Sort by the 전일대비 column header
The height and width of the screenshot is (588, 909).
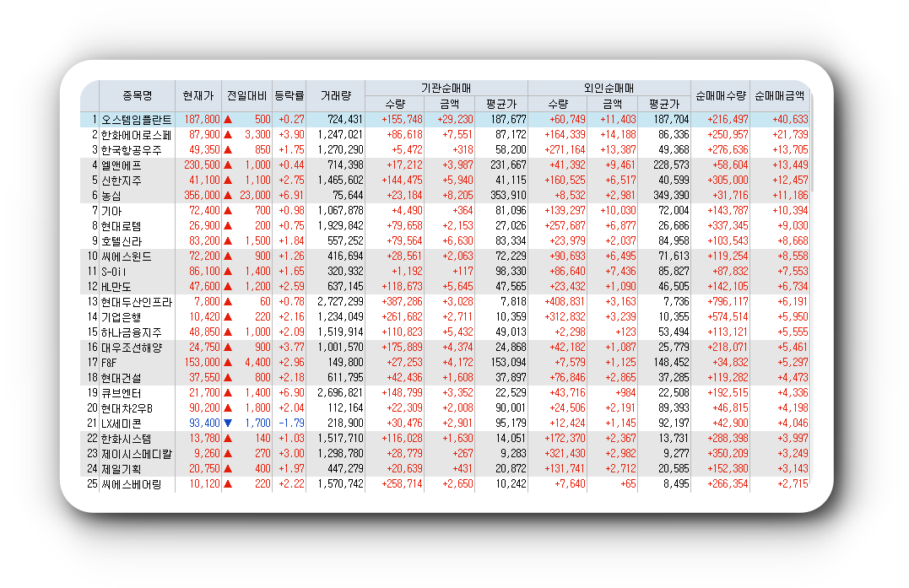246,95
